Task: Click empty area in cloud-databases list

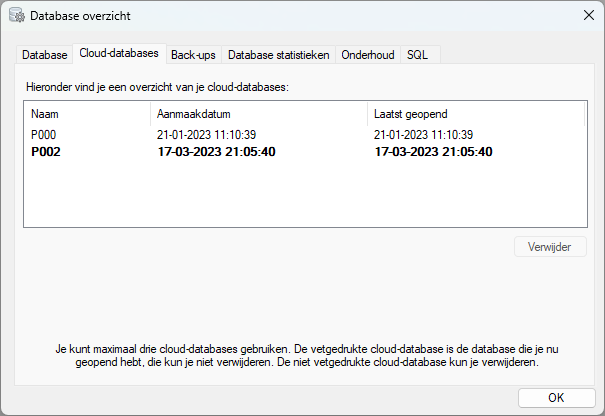Action: coord(305,193)
